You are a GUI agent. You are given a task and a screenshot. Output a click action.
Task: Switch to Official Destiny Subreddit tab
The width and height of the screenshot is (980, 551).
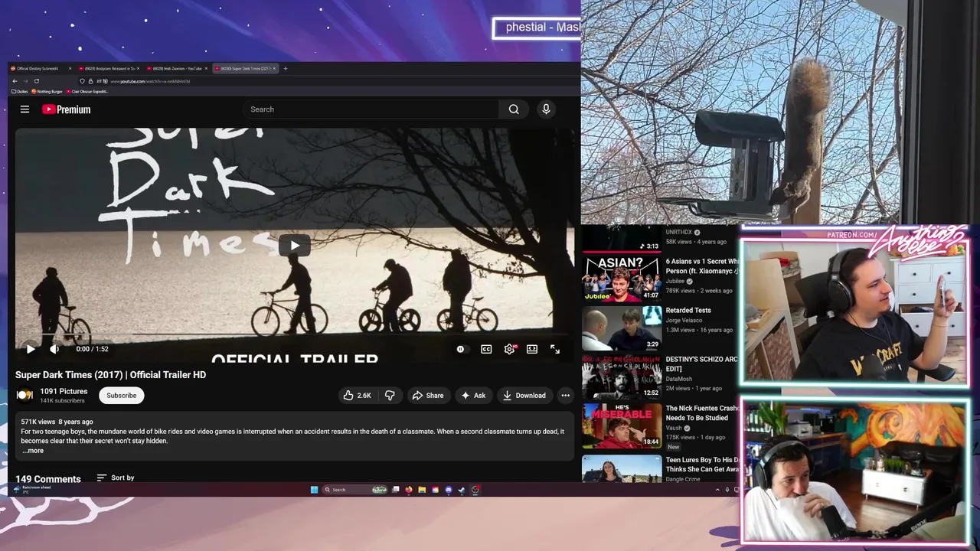click(38, 69)
